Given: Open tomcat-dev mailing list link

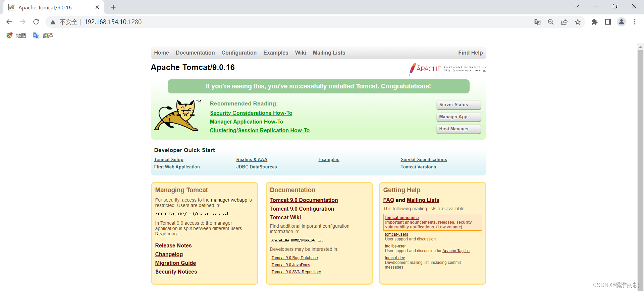Looking at the screenshot, I should [x=395, y=258].
